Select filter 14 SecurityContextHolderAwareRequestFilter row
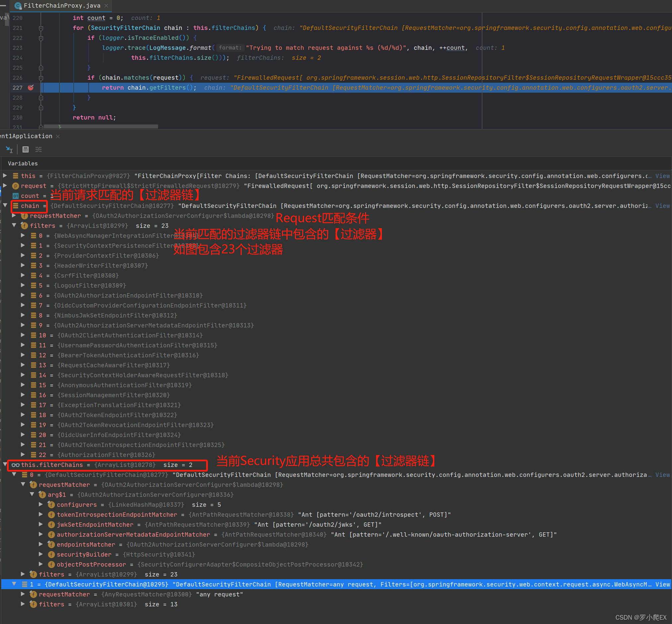 click(336, 375)
